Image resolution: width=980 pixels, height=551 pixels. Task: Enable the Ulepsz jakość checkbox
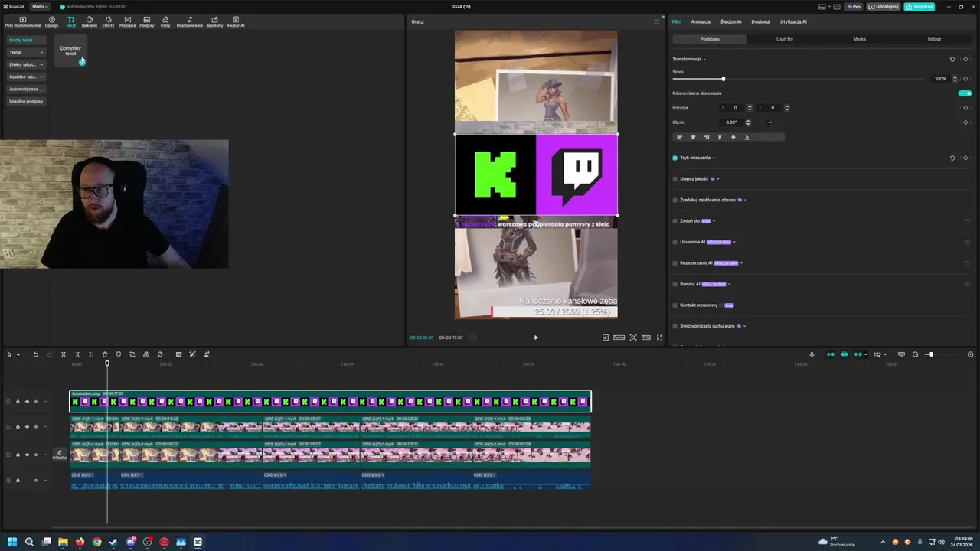[x=675, y=179]
